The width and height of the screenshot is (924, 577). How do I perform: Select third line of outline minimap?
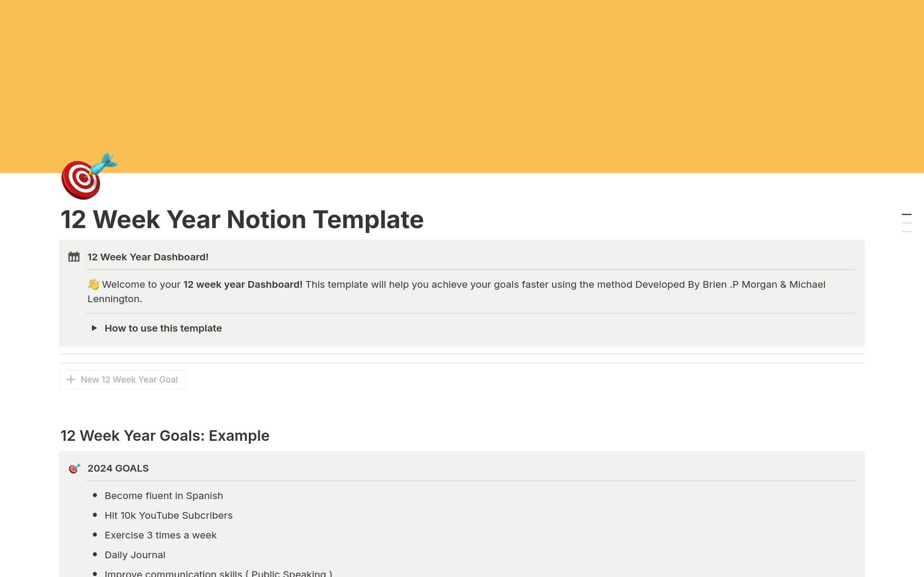(906, 231)
